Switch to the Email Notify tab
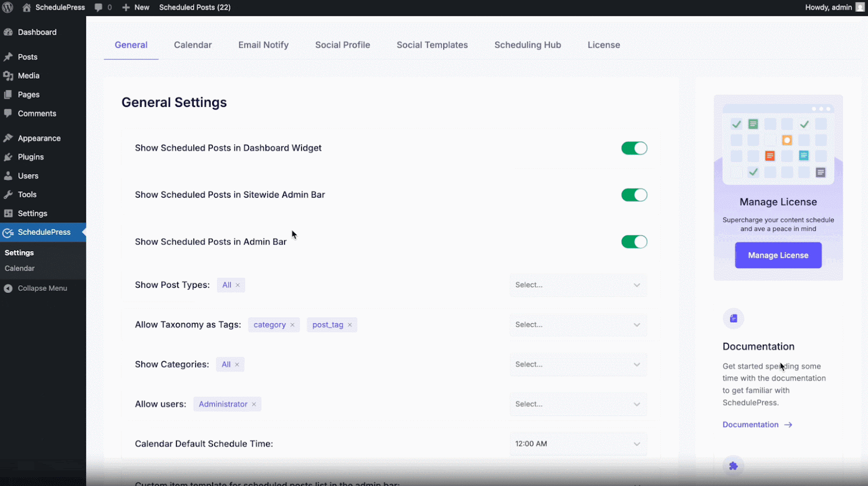The width and height of the screenshot is (868, 486). (264, 45)
